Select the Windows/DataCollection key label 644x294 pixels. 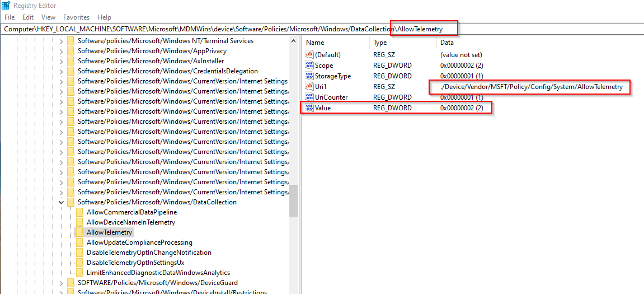pos(157,202)
